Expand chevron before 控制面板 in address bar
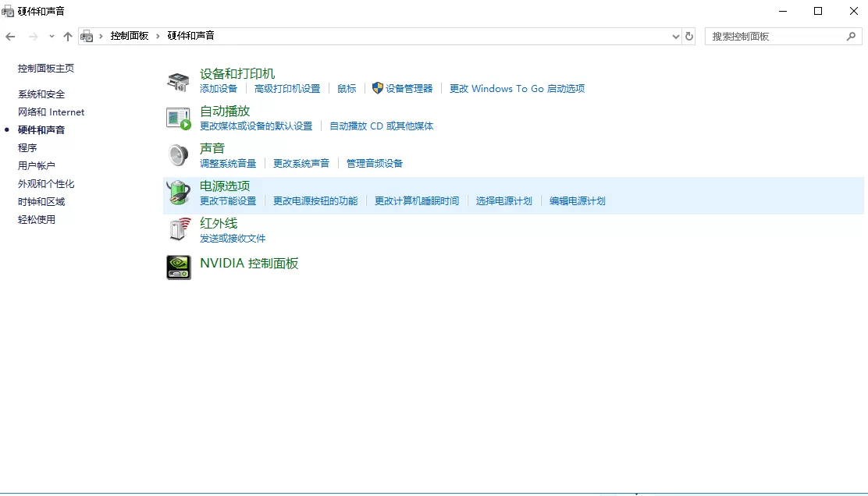Screen dimensions: 868x496 point(101,36)
